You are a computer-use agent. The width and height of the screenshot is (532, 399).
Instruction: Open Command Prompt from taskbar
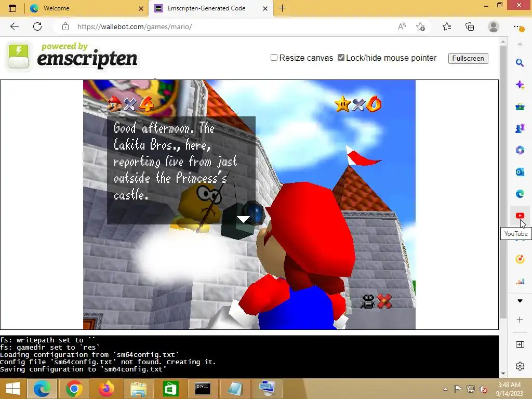pos(203,389)
